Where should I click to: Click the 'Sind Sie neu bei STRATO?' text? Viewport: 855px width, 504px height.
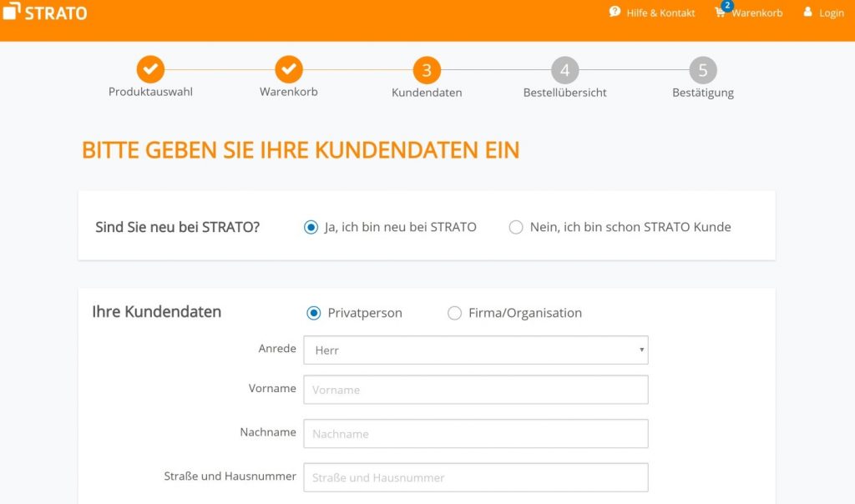point(177,227)
